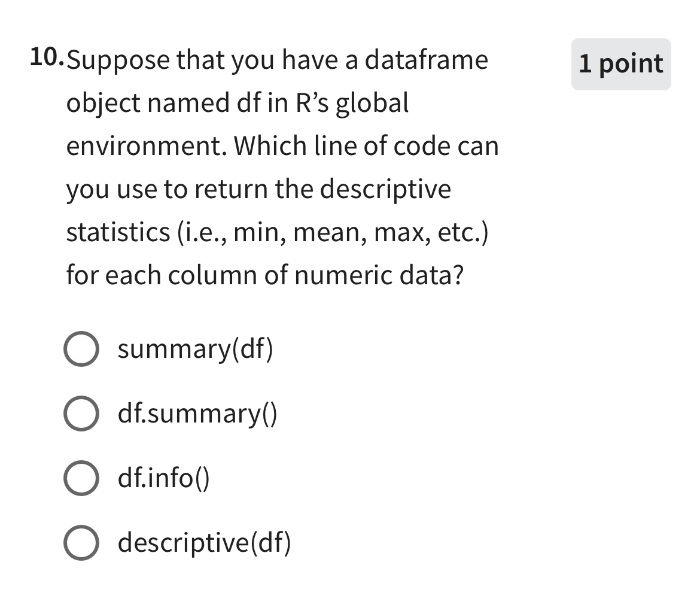This screenshot has width=700, height=614.
Task: Click the 1 point badge
Action: coord(621,64)
